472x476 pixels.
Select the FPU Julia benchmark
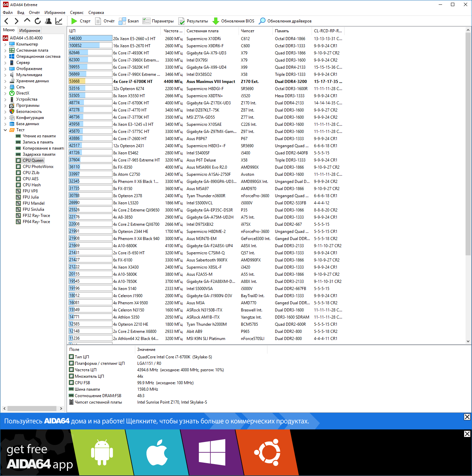(31, 197)
